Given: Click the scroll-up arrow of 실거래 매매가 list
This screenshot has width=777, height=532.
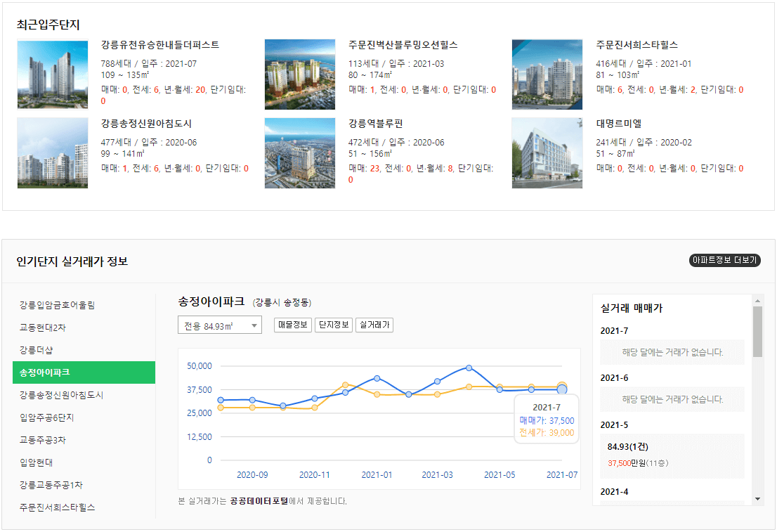Looking at the screenshot, I should coord(757,301).
